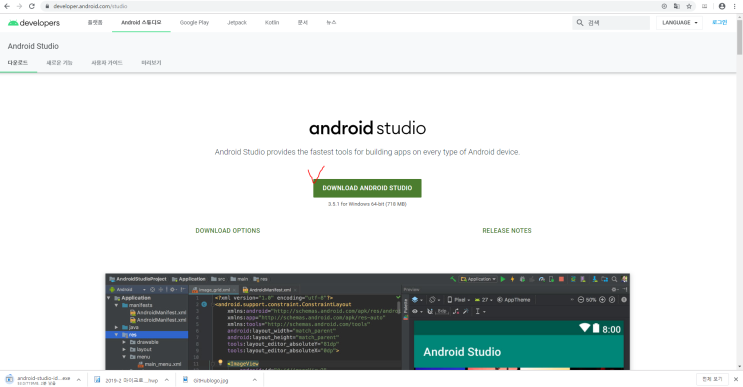743x387 pixels.
Task: Select the AndroidManifest.xml editor tab in IDE
Action: pyautogui.click(x=270, y=289)
